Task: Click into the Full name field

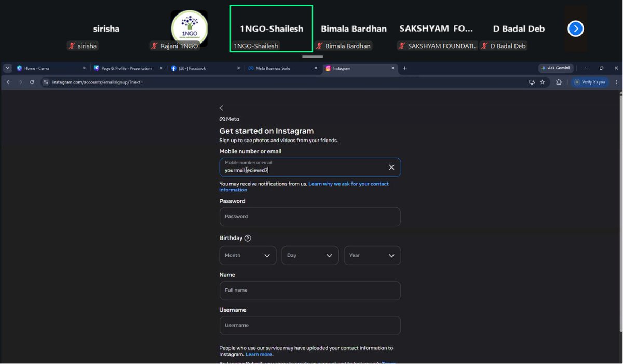Action: 310,290
